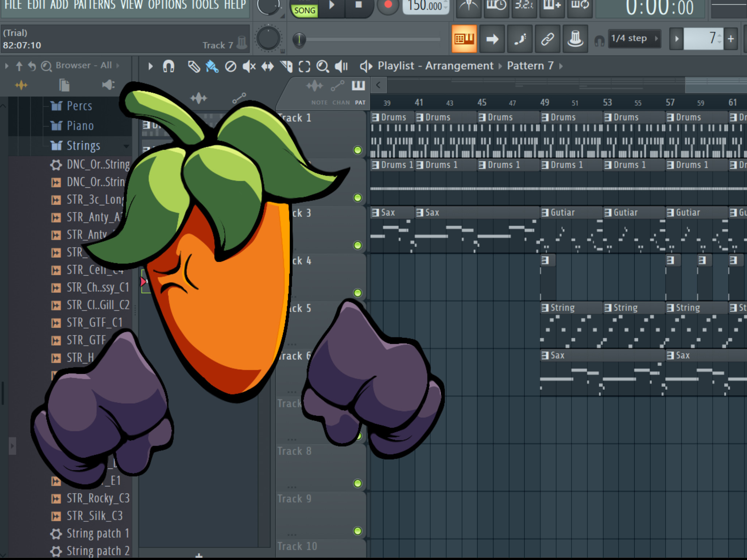Click the tempo display showing 150.000
The image size is (747, 560).
(425, 6)
